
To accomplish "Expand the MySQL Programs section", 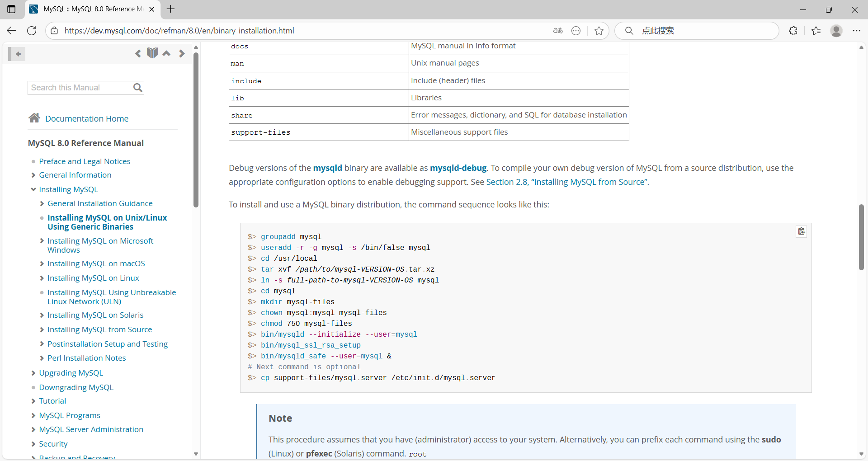I will (x=33, y=416).
